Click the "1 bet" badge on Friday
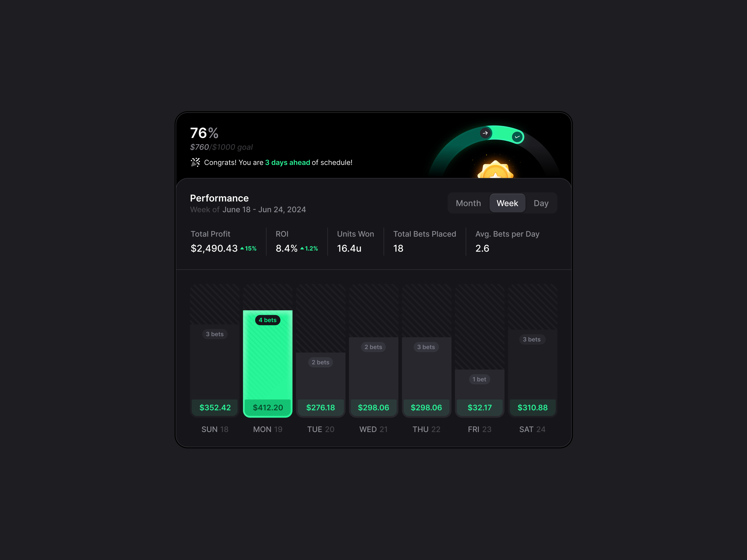 coord(479,379)
